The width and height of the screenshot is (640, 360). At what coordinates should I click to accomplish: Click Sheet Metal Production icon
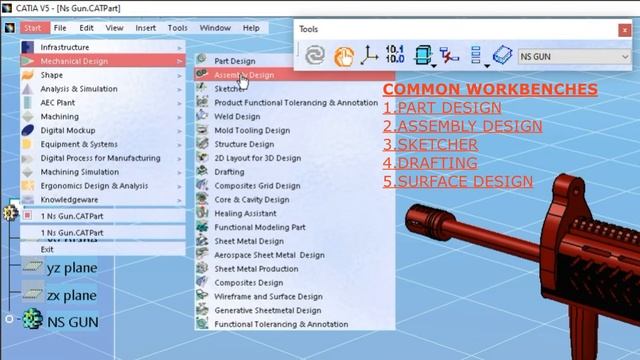202,268
